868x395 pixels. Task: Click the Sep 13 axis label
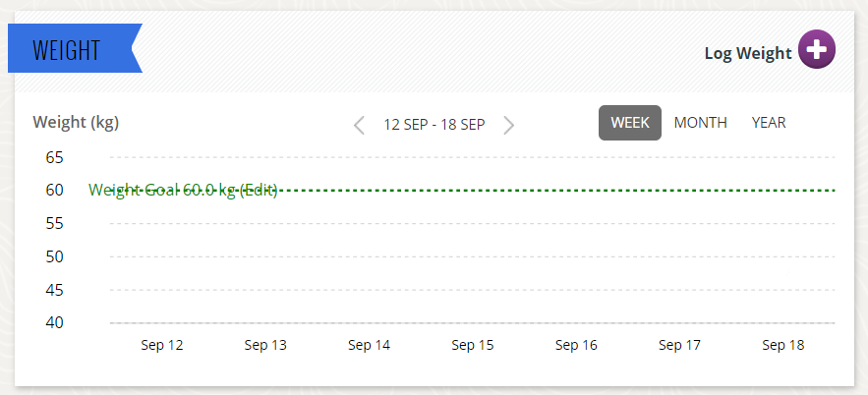point(265,345)
